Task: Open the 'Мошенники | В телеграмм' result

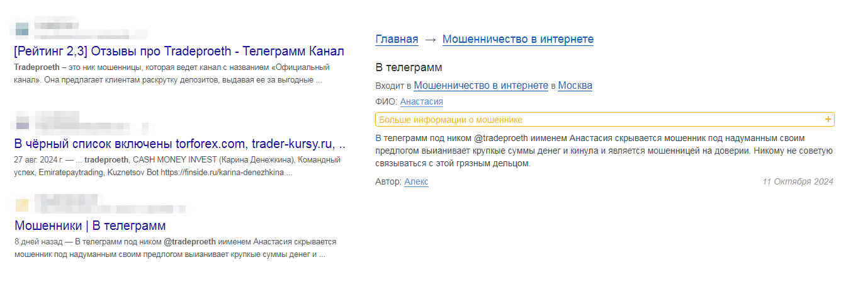Action: pos(90,225)
